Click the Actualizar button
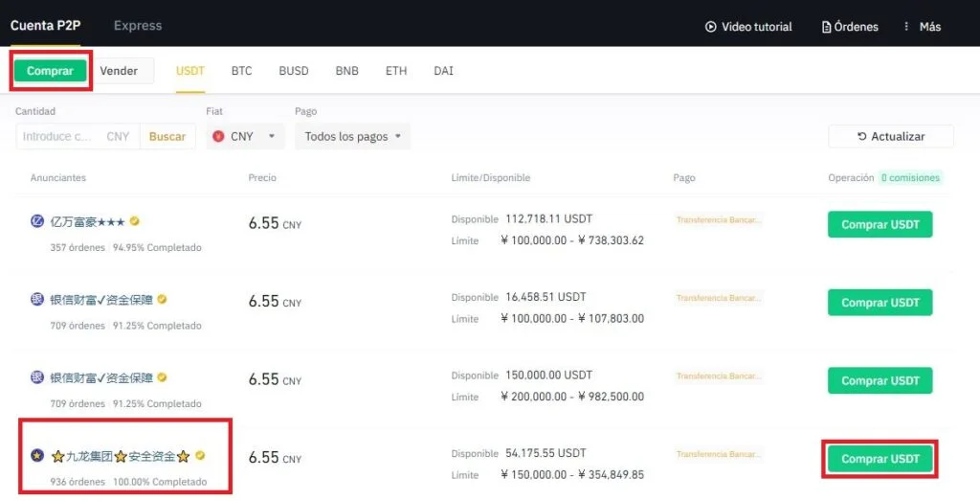Image resolution: width=980 pixels, height=501 pixels. [891, 136]
